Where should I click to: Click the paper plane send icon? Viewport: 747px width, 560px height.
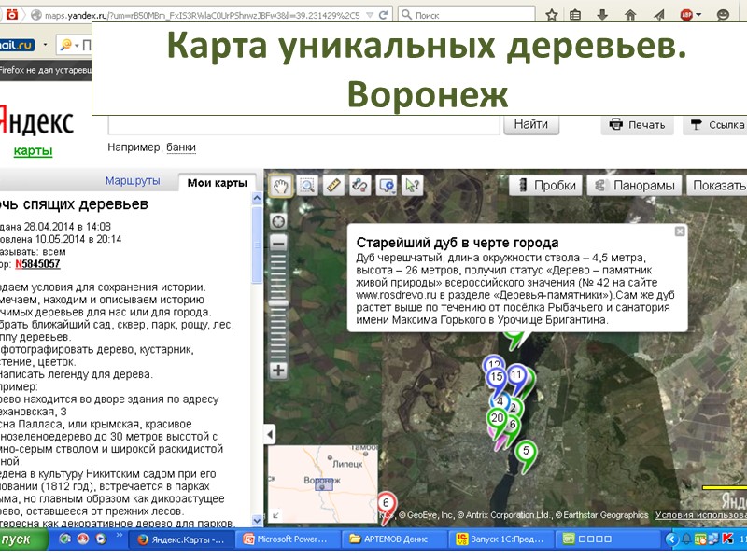pos(659,15)
